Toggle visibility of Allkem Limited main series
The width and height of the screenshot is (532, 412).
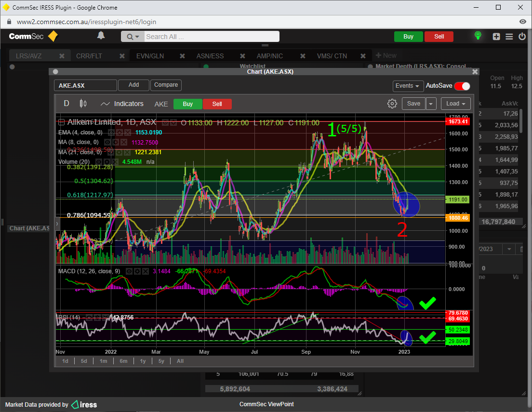tap(165, 123)
